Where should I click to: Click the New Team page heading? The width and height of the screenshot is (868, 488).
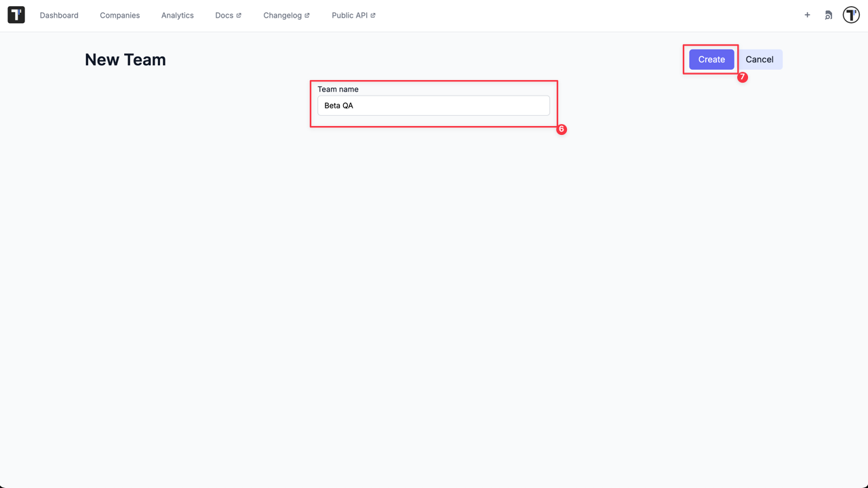125,60
